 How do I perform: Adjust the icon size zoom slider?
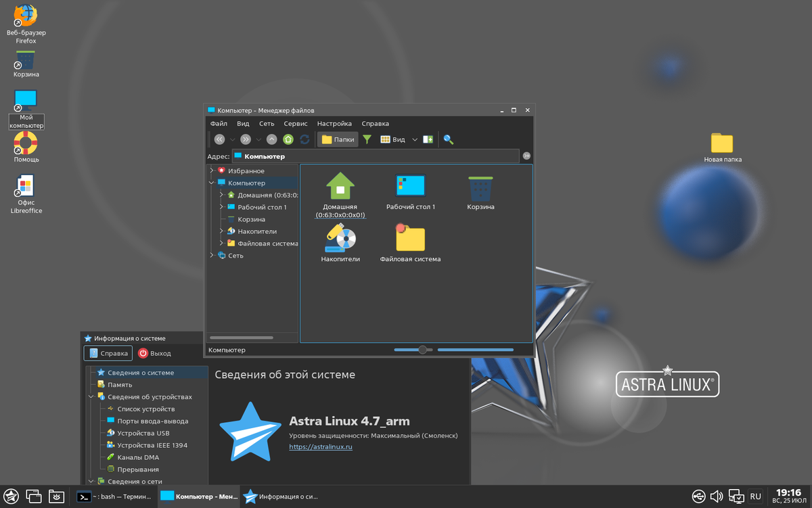tap(423, 350)
